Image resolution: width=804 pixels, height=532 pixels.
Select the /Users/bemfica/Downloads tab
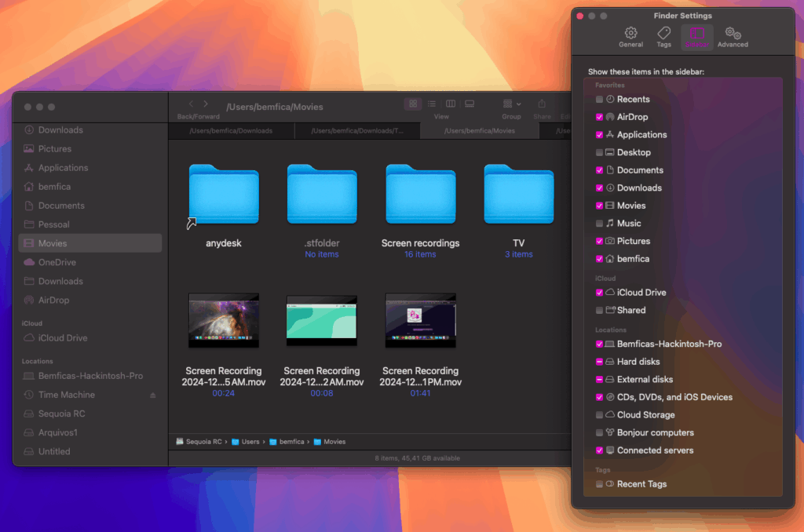[231, 131]
